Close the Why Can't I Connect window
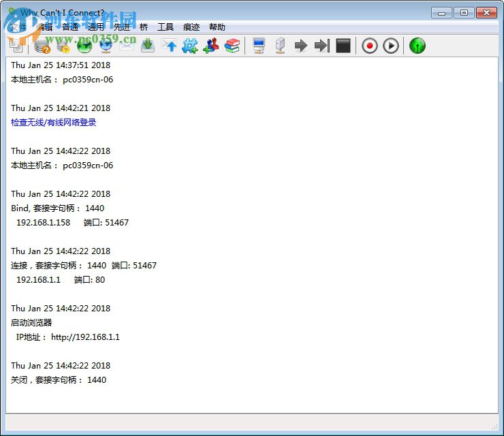 coord(487,13)
